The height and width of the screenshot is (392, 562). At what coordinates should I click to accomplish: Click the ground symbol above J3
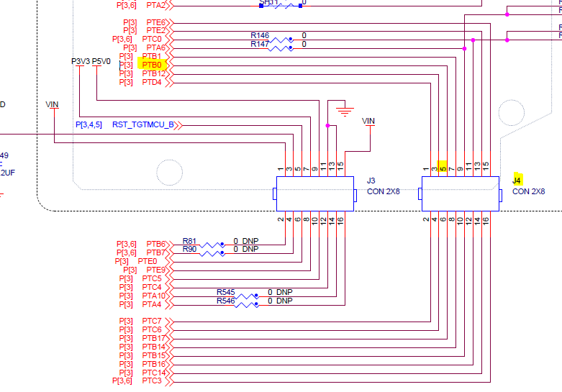(x=345, y=111)
